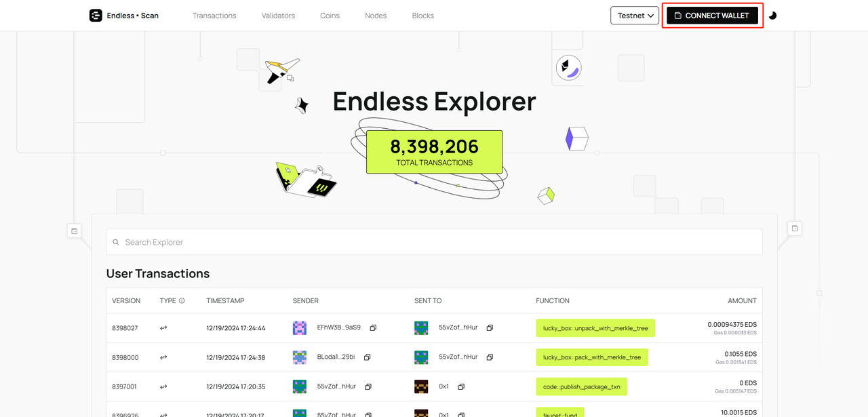Open the Transactions menu item
868x417 pixels.
(x=214, y=16)
